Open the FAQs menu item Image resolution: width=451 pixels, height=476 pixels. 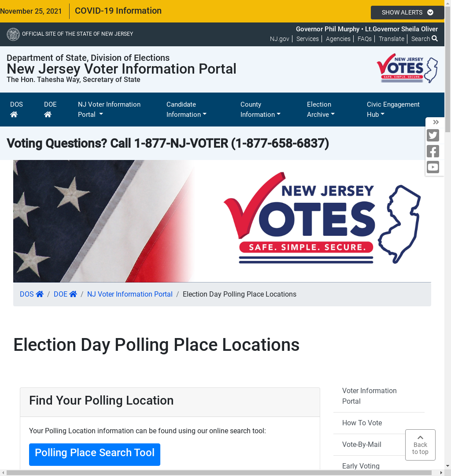pyautogui.click(x=364, y=39)
